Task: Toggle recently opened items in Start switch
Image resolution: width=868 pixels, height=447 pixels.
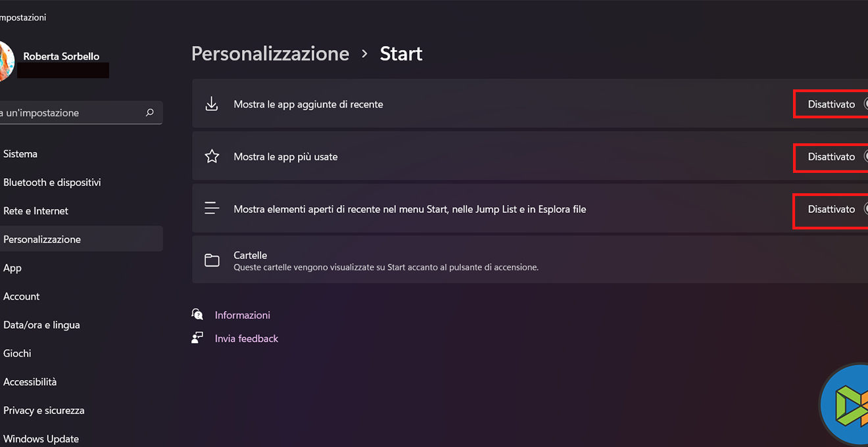Action: 864,209
